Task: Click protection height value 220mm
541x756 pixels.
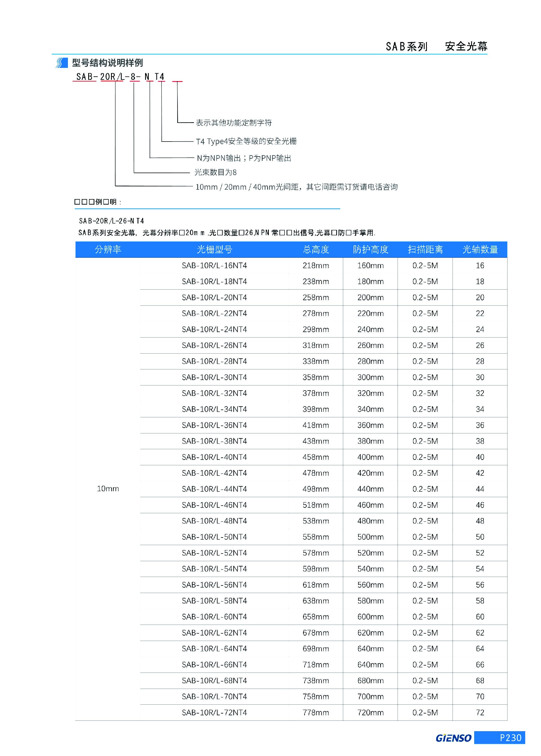Action: click(371, 313)
